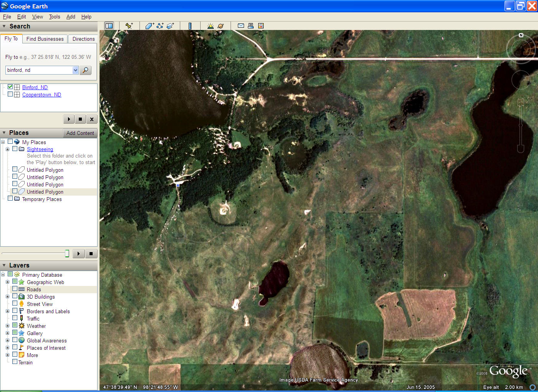Switch between Sky and Earth view
Screen dimensions: 538x392
point(221,26)
